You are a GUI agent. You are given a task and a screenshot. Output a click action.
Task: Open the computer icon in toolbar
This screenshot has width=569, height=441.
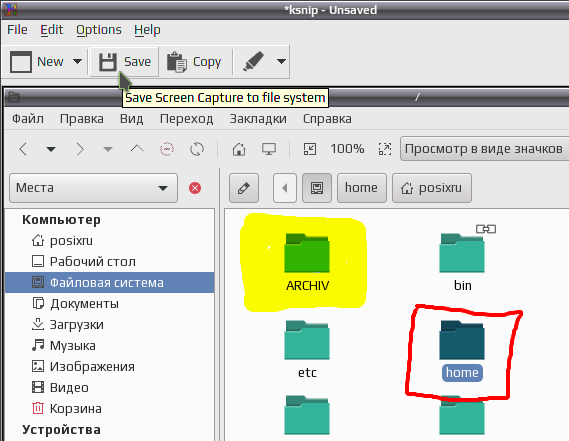(x=269, y=149)
